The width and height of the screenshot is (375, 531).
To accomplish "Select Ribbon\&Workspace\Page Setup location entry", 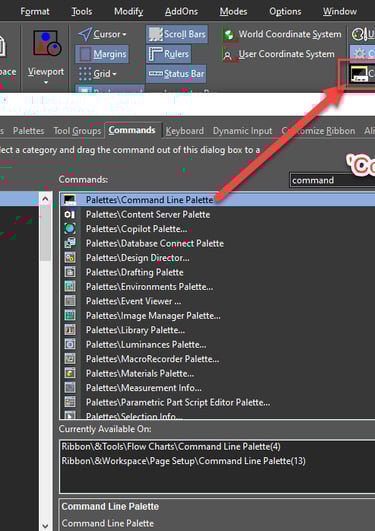I will tap(183, 461).
